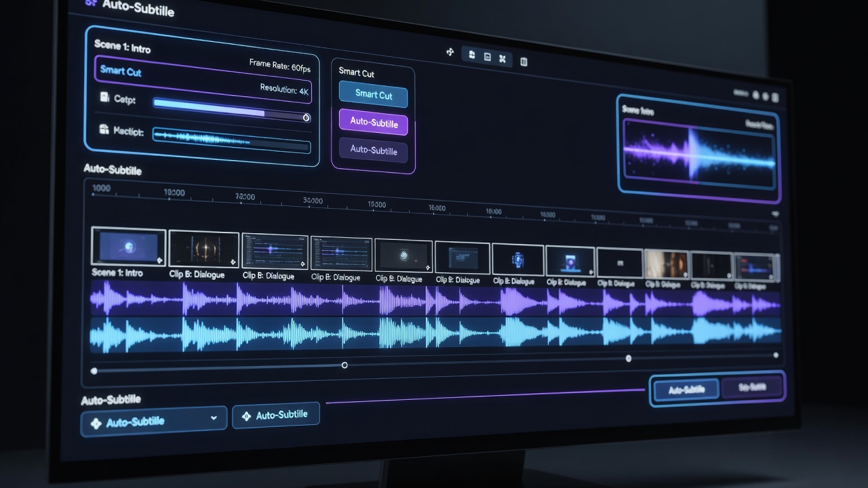Click the bright purple Auto-Subtitle button
The height and width of the screenshot is (488, 868).
click(x=374, y=123)
